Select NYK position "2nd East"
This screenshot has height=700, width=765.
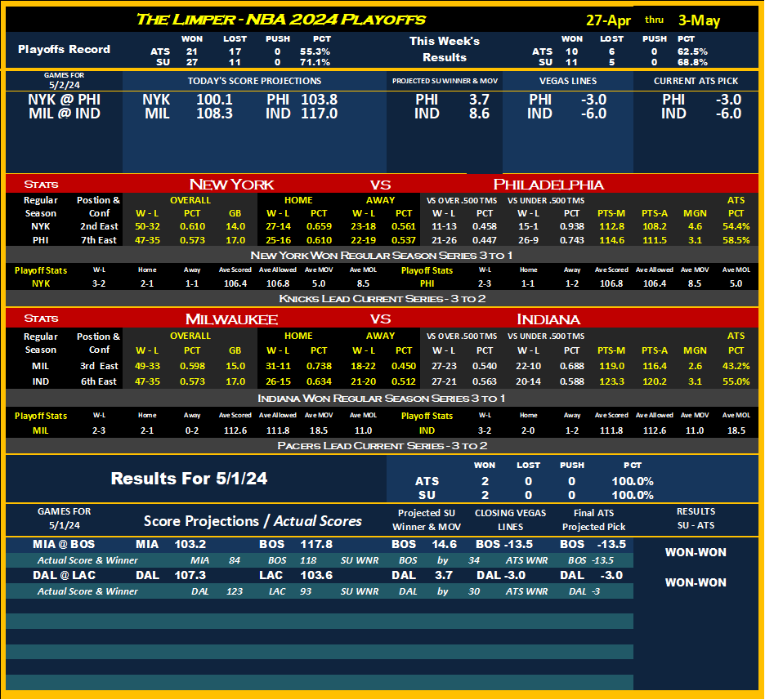click(x=99, y=227)
